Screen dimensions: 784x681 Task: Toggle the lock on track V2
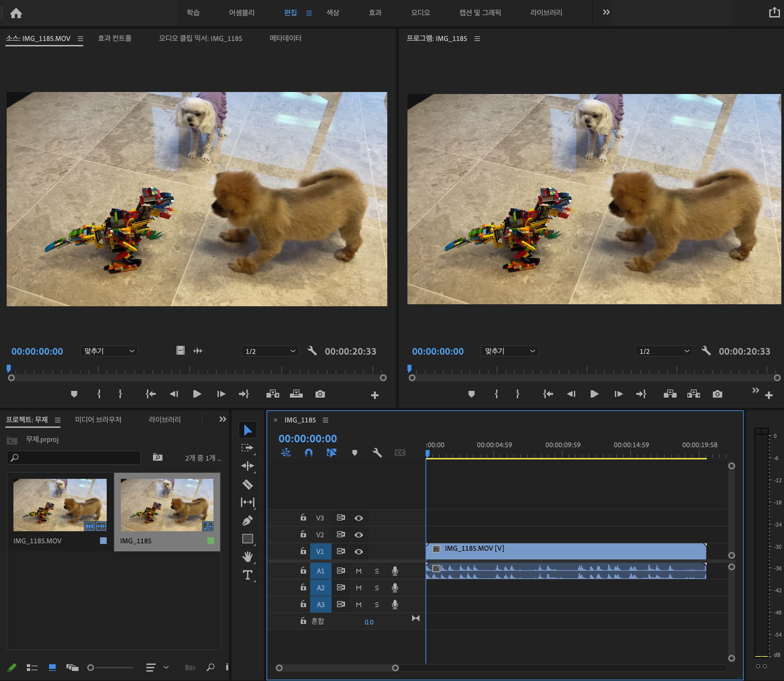click(x=303, y=534)
